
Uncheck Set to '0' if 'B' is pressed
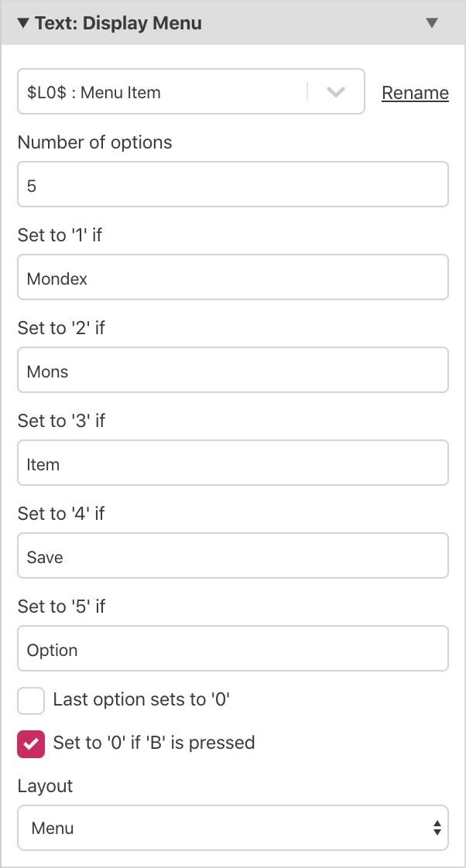point(31,744)
